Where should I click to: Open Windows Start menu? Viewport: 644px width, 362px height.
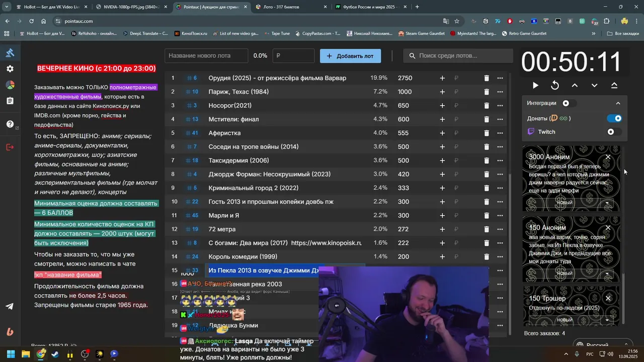(x=11, y=354)
